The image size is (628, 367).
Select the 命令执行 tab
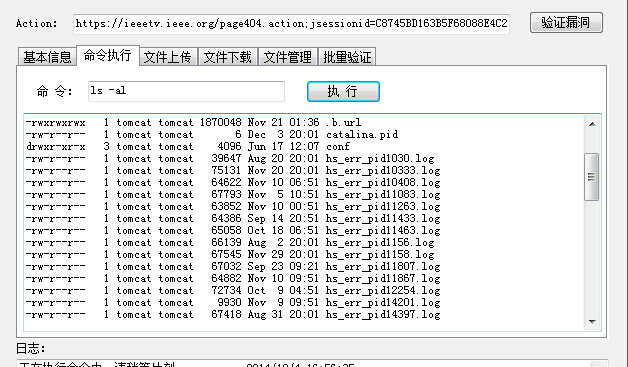[107, 55]
